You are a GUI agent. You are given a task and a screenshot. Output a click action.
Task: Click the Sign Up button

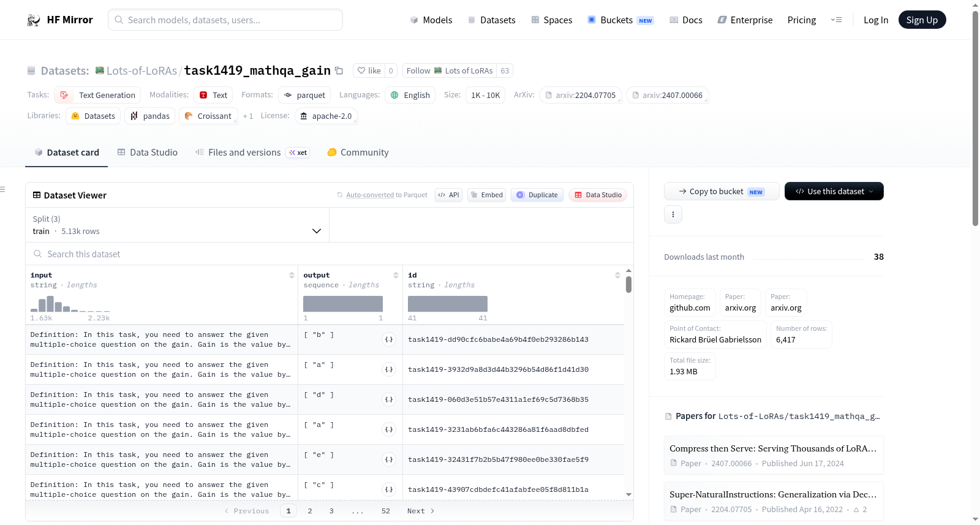[922, 20]
